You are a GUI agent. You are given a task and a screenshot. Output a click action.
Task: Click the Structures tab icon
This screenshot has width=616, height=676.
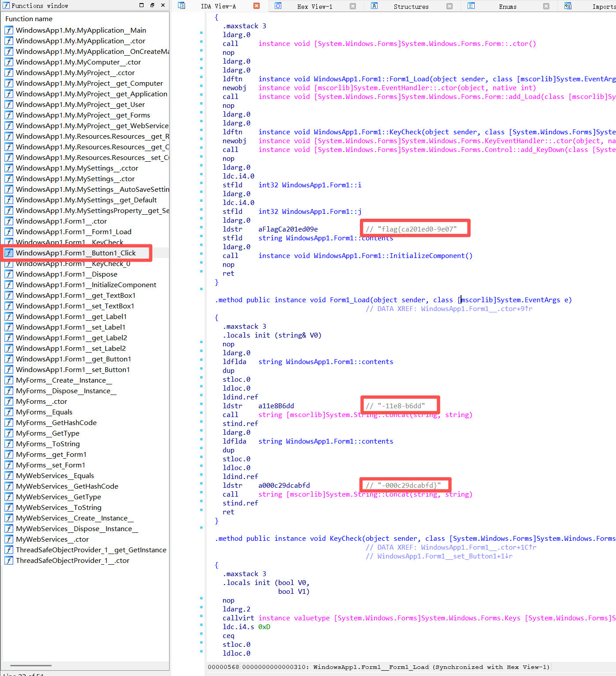[374, 6]
